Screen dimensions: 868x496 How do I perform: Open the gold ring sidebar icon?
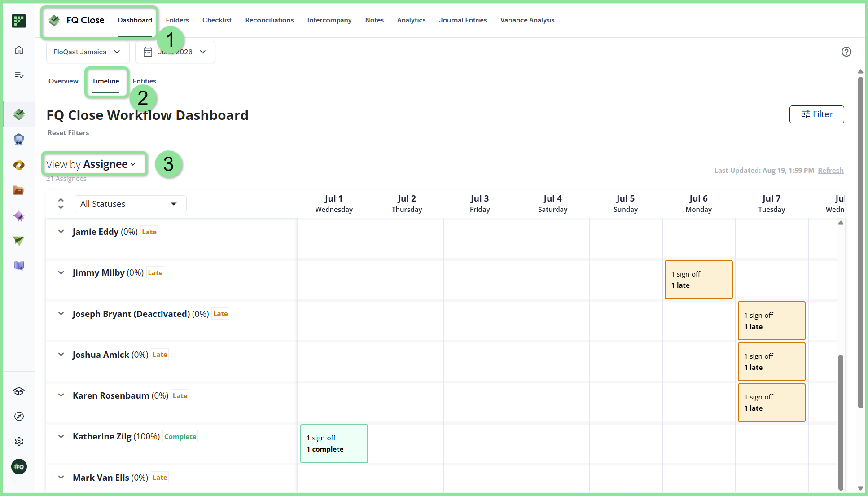click(19, 165)
